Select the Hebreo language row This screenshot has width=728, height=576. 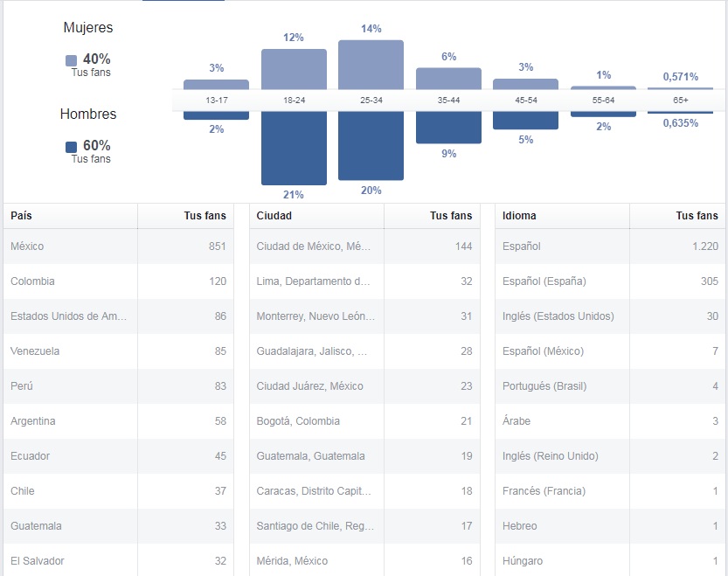pyautogui.click(x=610, y=526)
